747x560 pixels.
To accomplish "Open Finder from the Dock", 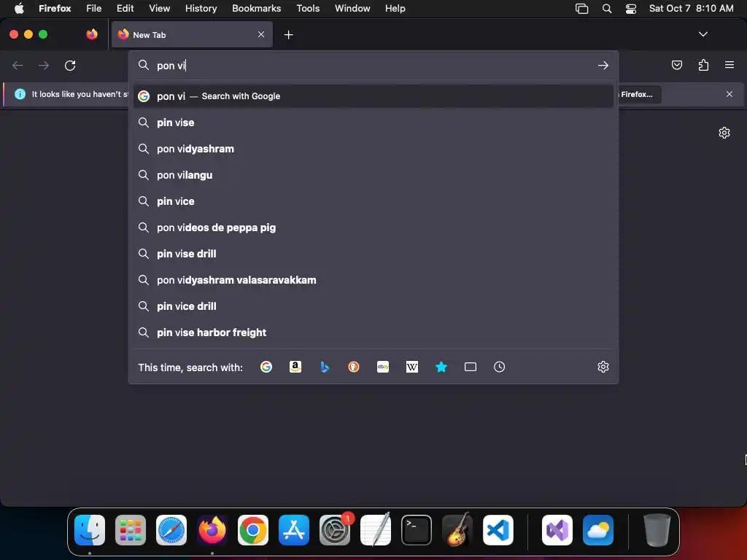I will pos(90,529).
